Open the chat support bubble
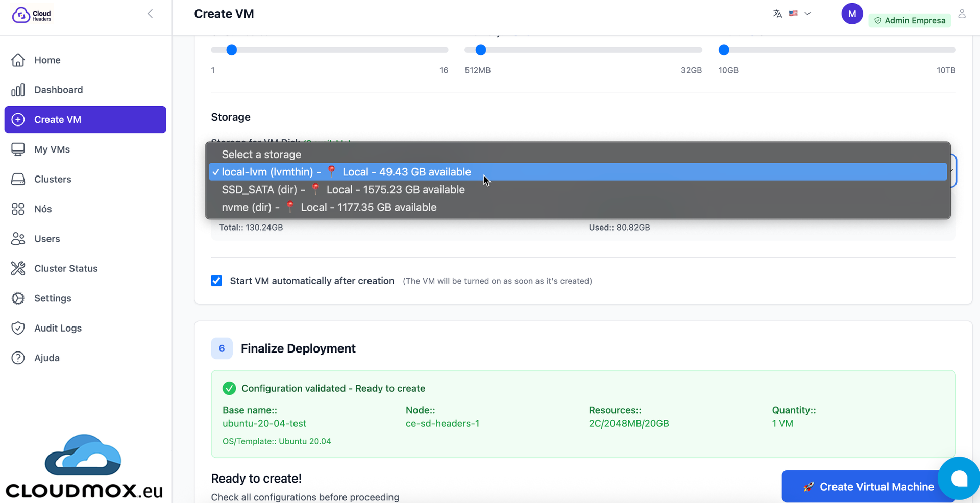The height and width of the screenshot is (503, 980). (x=959, y=479)
